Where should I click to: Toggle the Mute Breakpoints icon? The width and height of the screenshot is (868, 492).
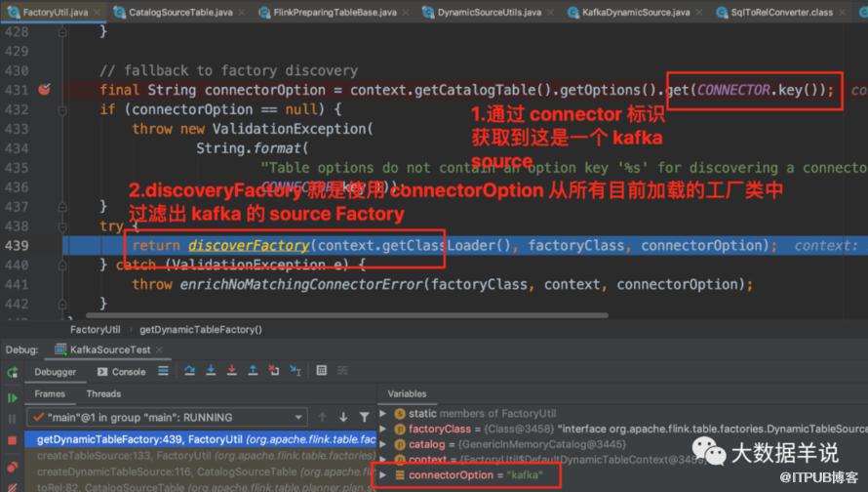coord(12,487)
